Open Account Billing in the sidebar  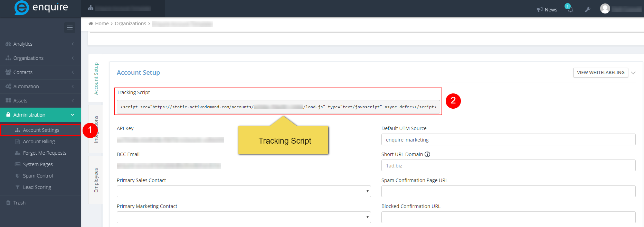click(39, 142)
